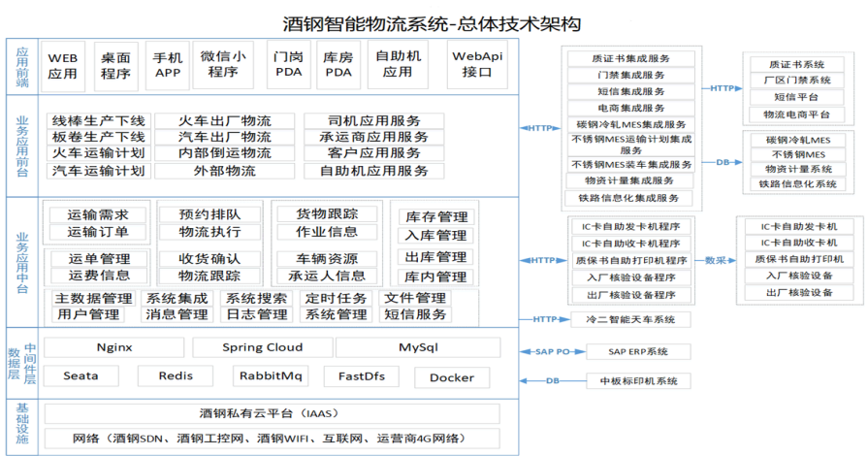Select the '车辆资源' module

[327, 259]
